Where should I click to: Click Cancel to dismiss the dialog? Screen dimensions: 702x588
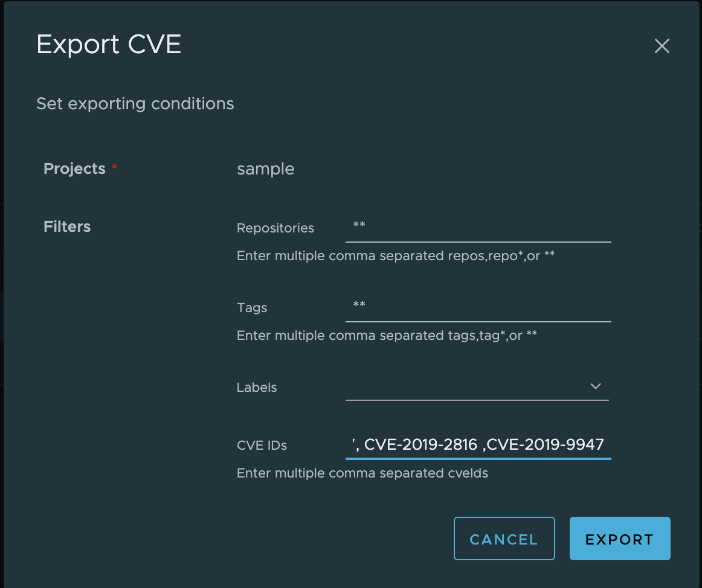point(504,538)
